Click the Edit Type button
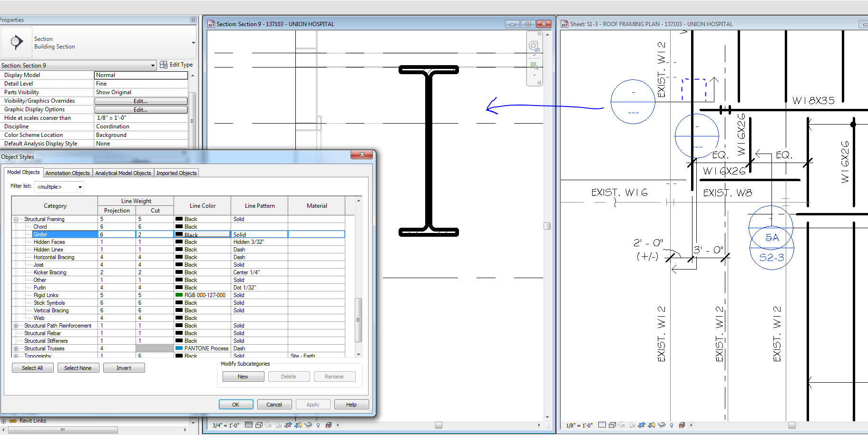The image size is (868, 435). tap(176, 65)
